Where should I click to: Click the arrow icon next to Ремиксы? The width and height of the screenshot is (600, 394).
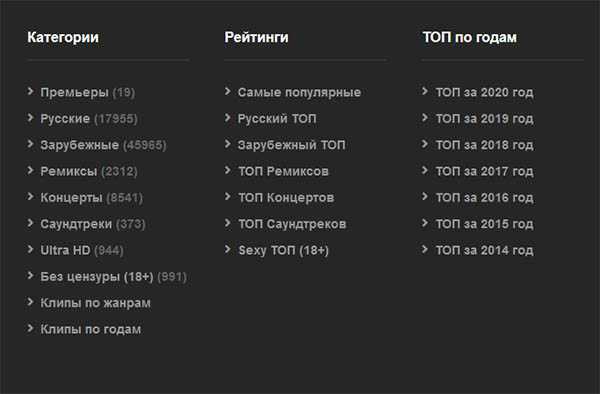(30, 170)
